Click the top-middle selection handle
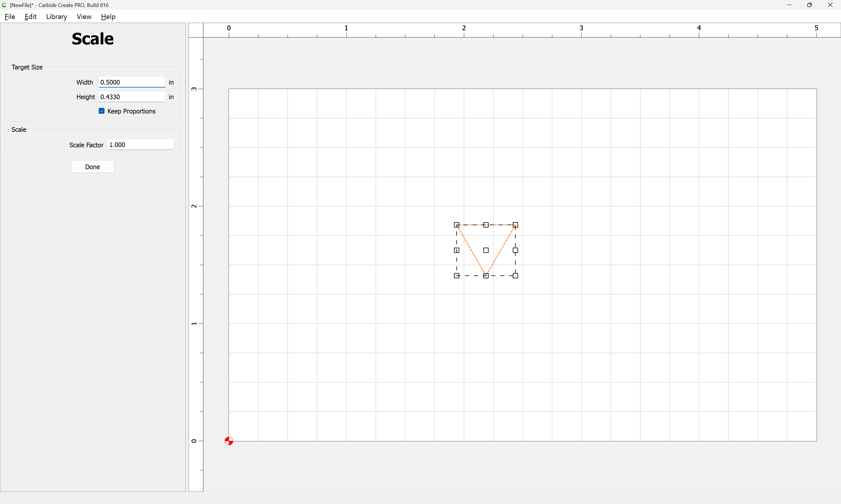The width and height of the screenshot is (841, 504). tap(486, 225)
